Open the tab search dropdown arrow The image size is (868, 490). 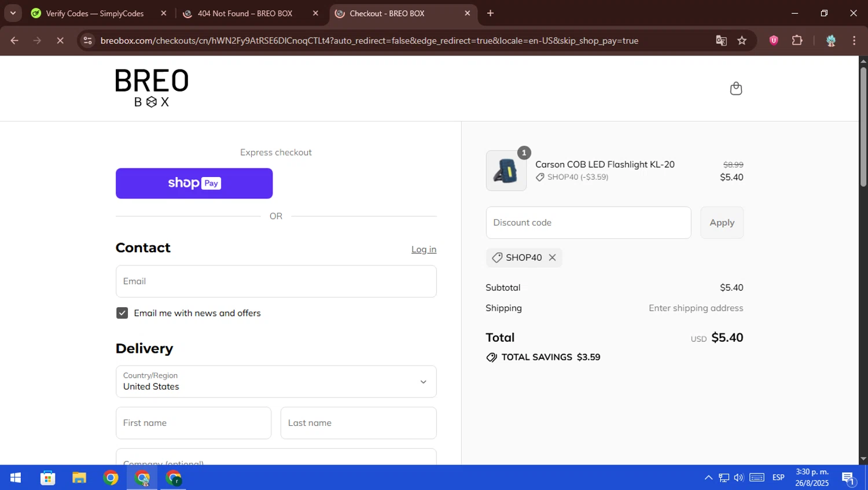[x=13, y=13]
